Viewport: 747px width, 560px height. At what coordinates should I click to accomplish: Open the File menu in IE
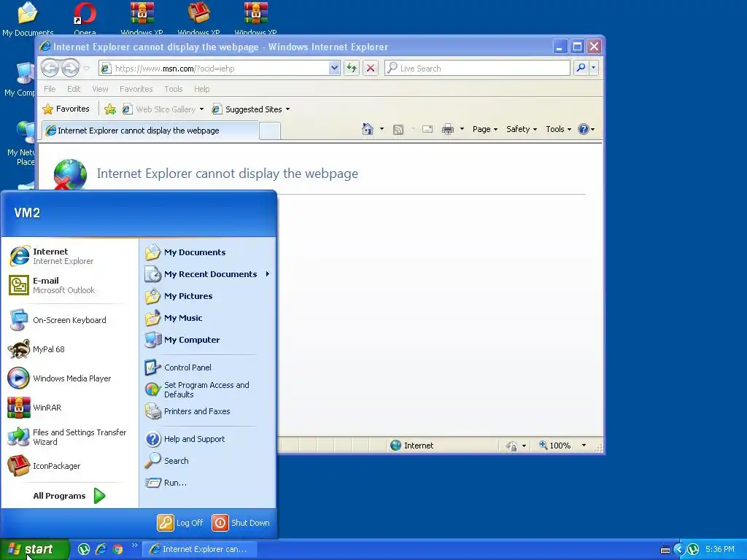pos(50,89)
